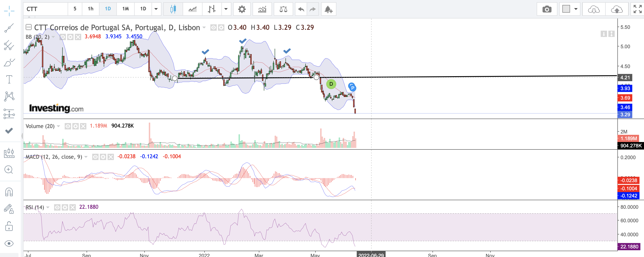Expand the timeframe dropdown arrow
The width and height of the screenshot is (644, 257).
(x=156, y=9)
